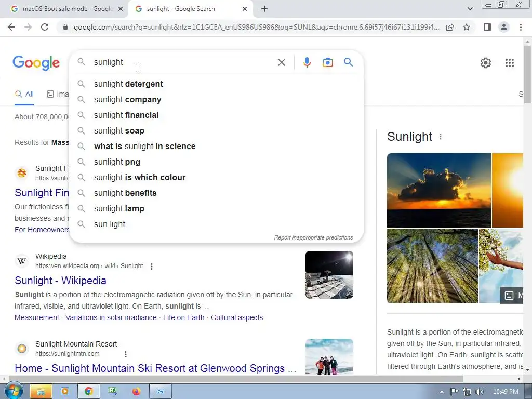Select the sunlight Google Search tab

pyautogui.click(x=191, y=9)
